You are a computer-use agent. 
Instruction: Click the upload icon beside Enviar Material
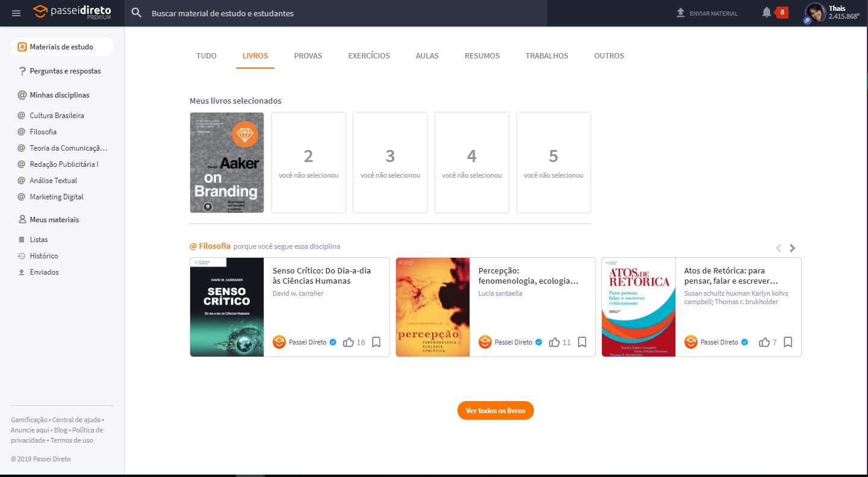pyautogui.click(x=681, y=13)
